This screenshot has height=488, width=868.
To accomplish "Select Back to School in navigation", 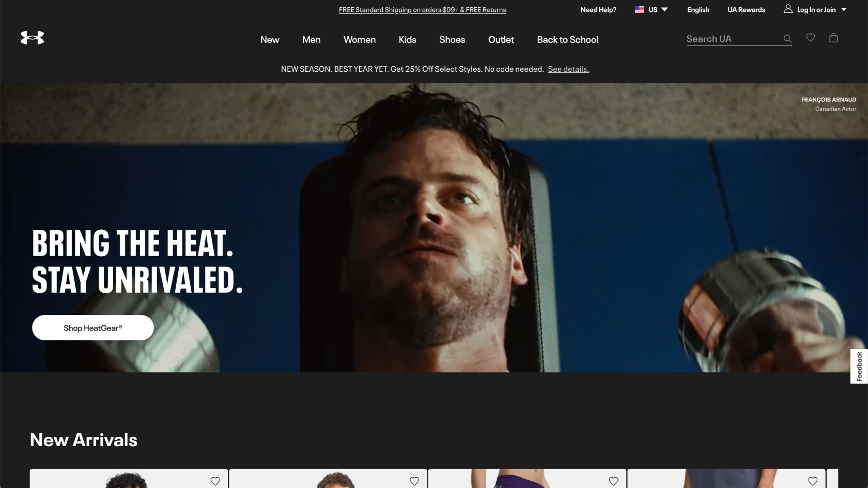I will click(x=567, y=40).
